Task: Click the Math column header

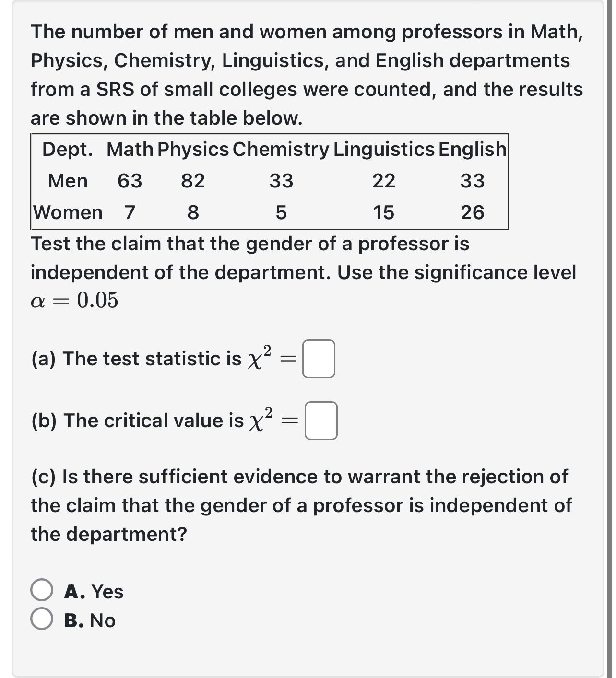Action: (x=130, y=149)
